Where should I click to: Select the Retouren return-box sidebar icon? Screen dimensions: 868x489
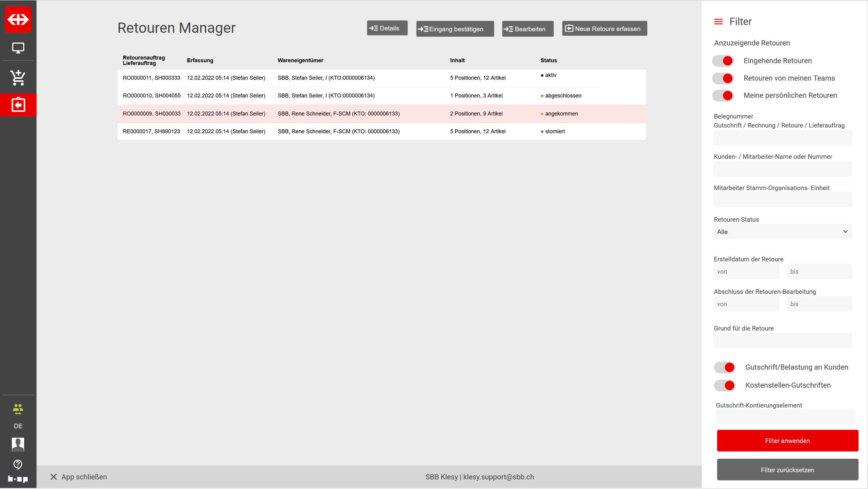click(x=18, y=105)
